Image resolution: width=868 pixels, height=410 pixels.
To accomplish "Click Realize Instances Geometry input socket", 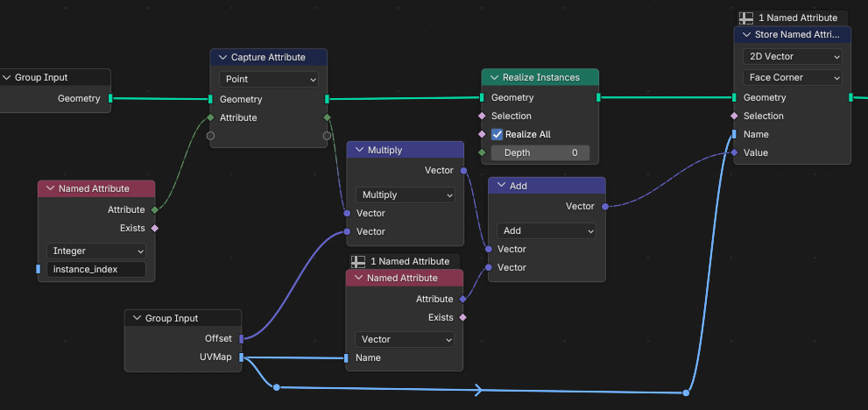I will click(x=482, y=97).
